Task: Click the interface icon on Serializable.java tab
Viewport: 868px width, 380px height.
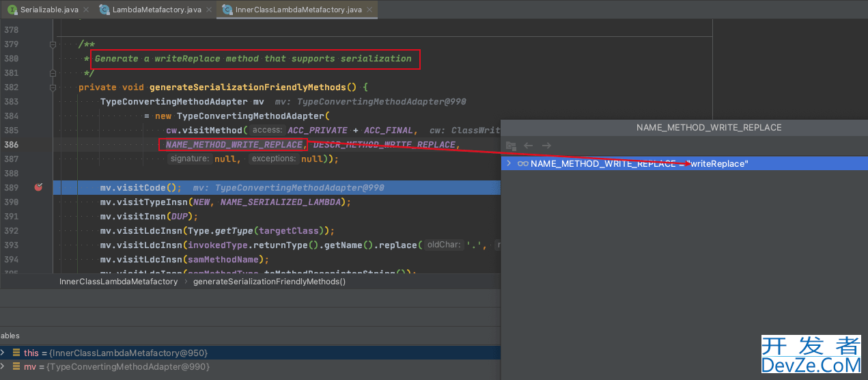Action: 12,10
